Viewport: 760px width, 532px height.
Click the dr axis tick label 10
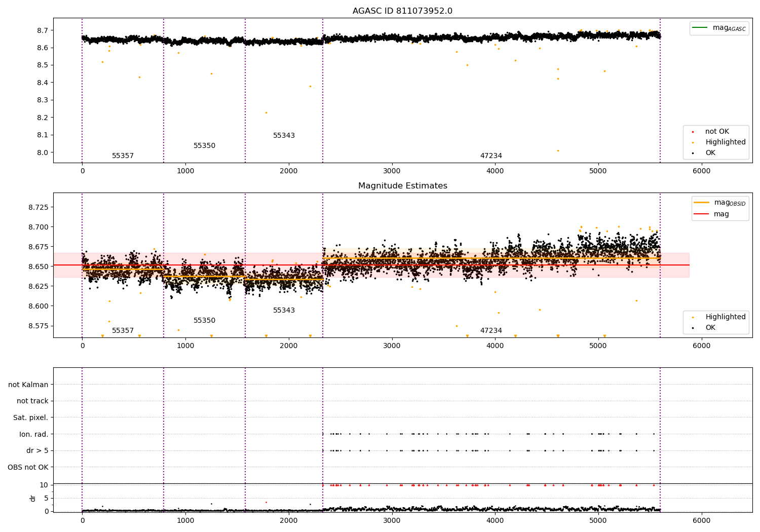click(44, 485)
